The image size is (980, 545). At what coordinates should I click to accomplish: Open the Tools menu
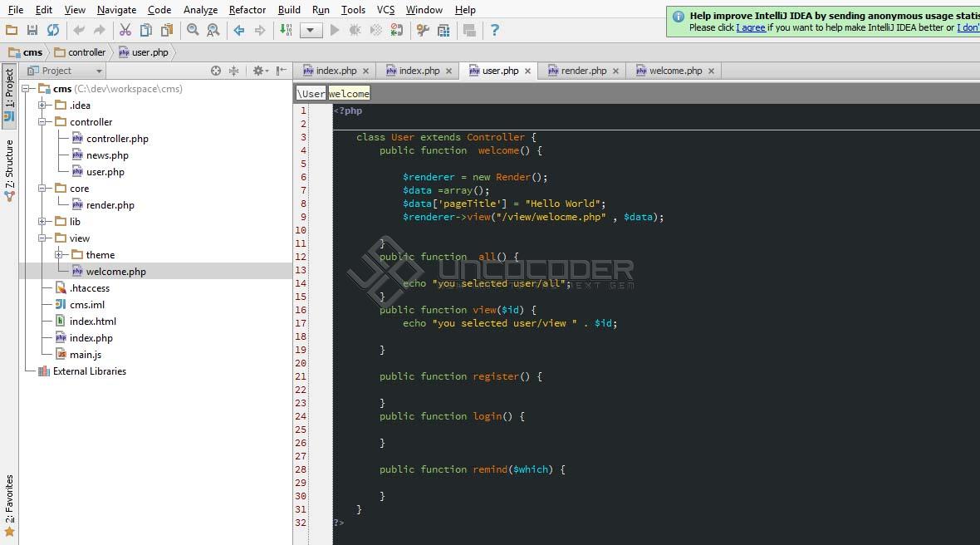pos(353,9)
